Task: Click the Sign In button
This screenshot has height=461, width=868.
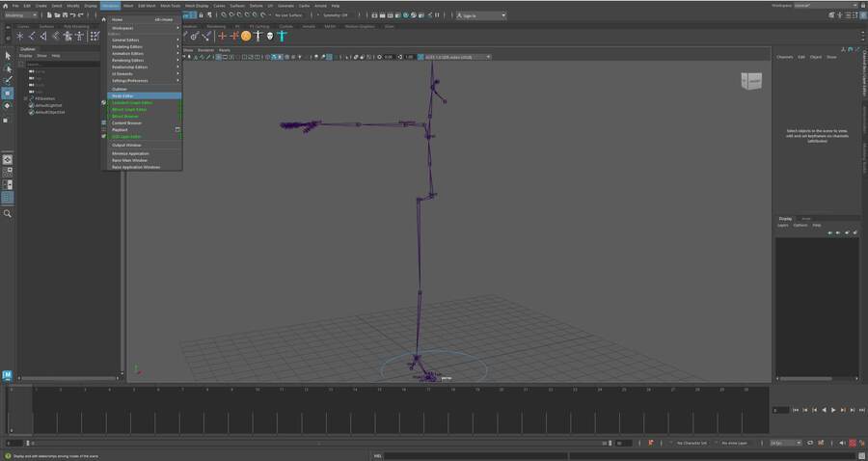Action: click(484, 15)
